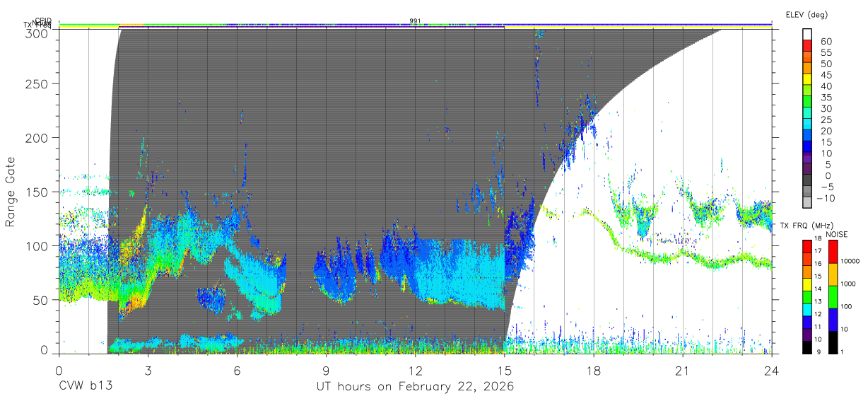Viewport: 868px width, 401px height.
Task: Click the red 55–60 degree elevation swatch
Action: pos(808,47)
